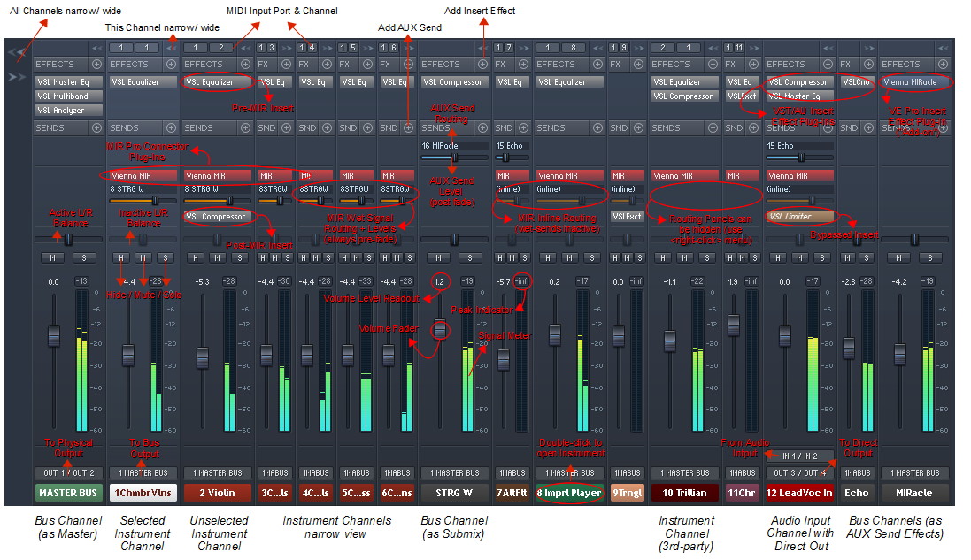971x560 pixels.
Task: Add an effect on the MIRacle bus channel
Action: [x=943, y=64]
